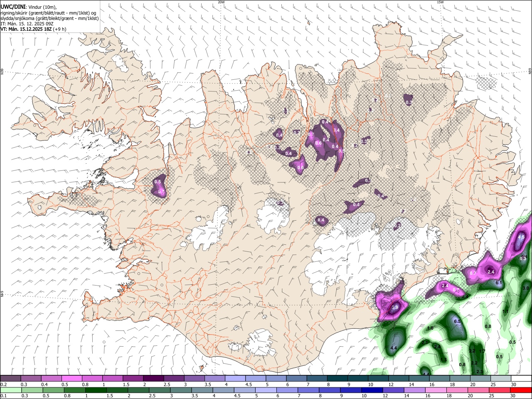This screenshot has height=399, width=532.
Task: Click the 15W longitude label on top edge
Action: [440, 2]
